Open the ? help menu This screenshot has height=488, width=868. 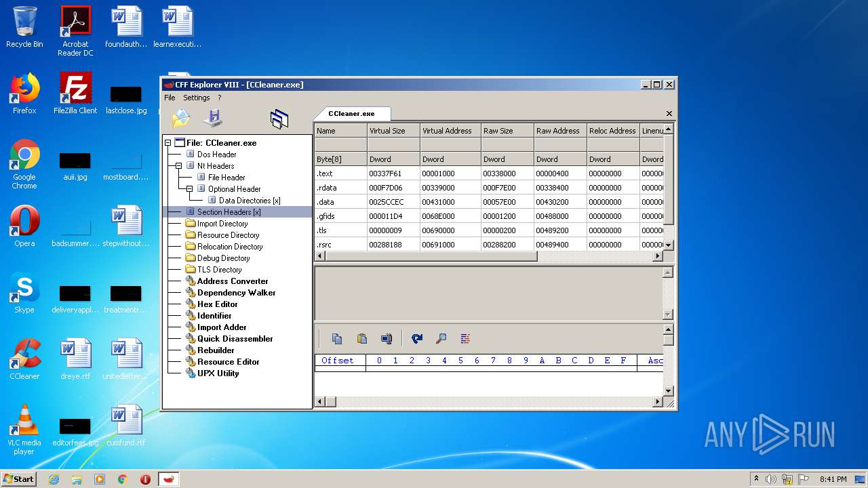tap(219, 98)
